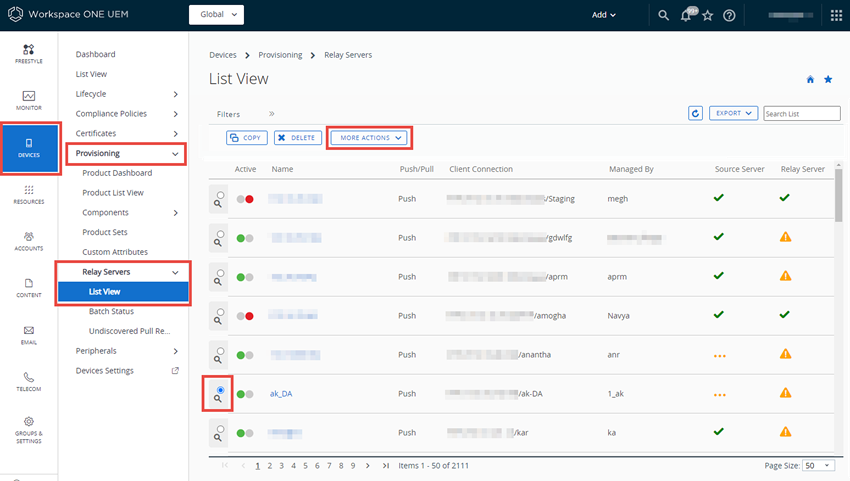Open Groups & Settings

[x=29, y=430]
